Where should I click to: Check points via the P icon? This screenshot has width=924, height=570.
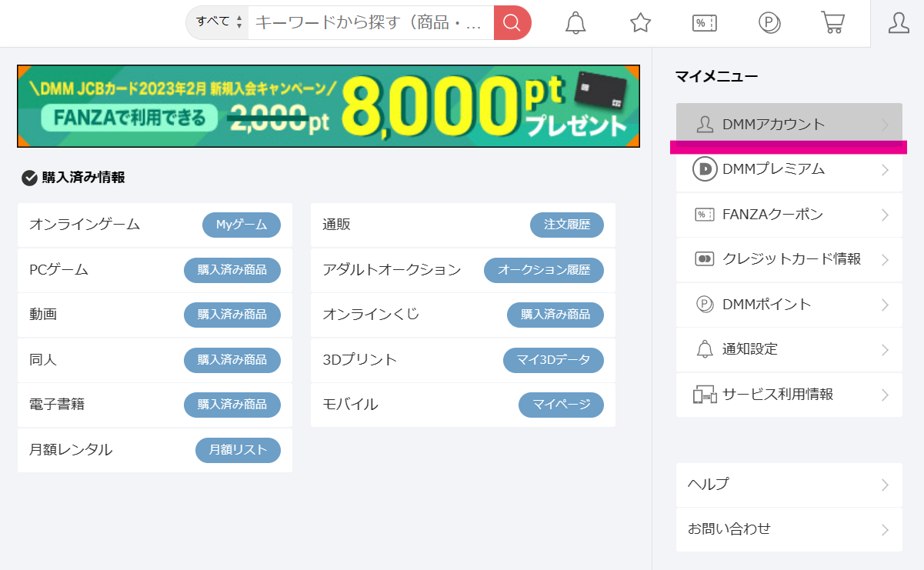click(x=769, y=23)
